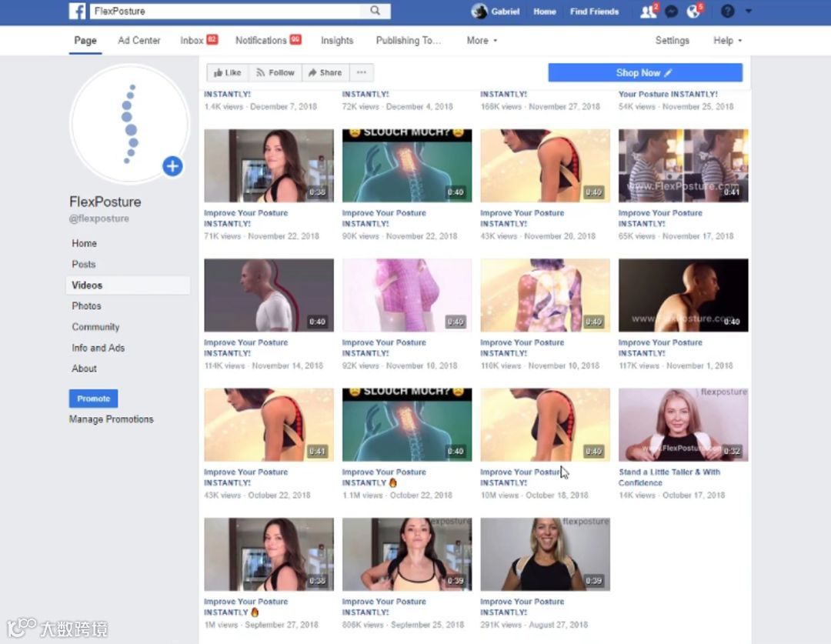Open video thumbnail with 43K views October 22

point(269,425)
